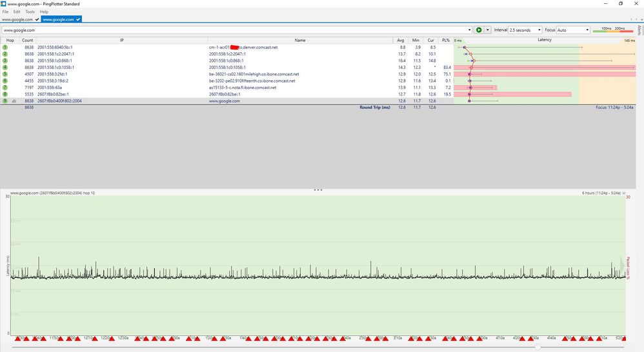The width and height of the screenshot is (644, 352).
Task: Click the Hop column header
Action: click(x=10, y=40)
